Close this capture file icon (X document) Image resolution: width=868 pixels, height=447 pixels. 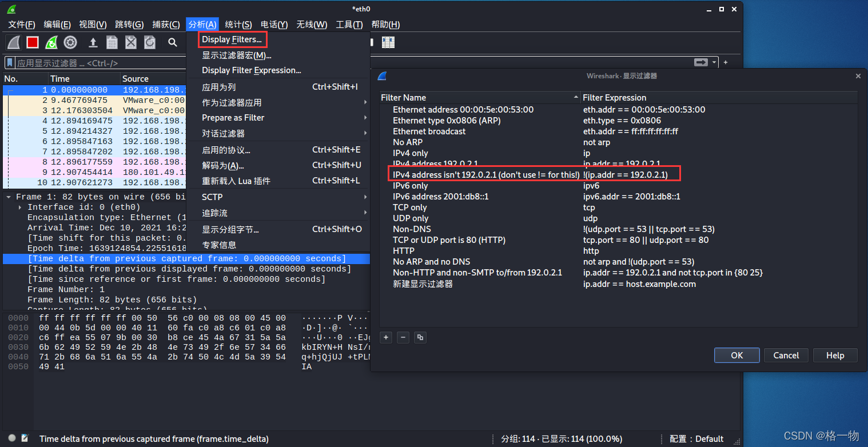click(131, 42)
